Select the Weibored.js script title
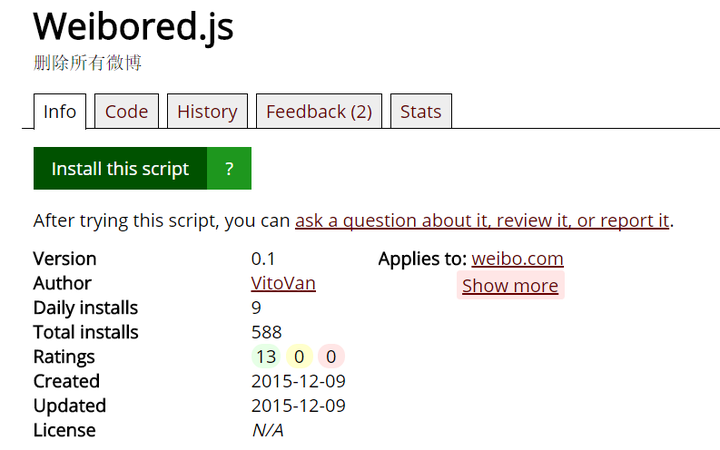 (x=133, y=27)
